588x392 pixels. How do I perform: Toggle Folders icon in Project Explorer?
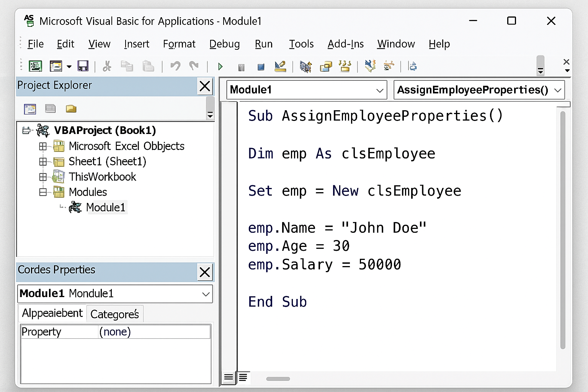[71, 109]
